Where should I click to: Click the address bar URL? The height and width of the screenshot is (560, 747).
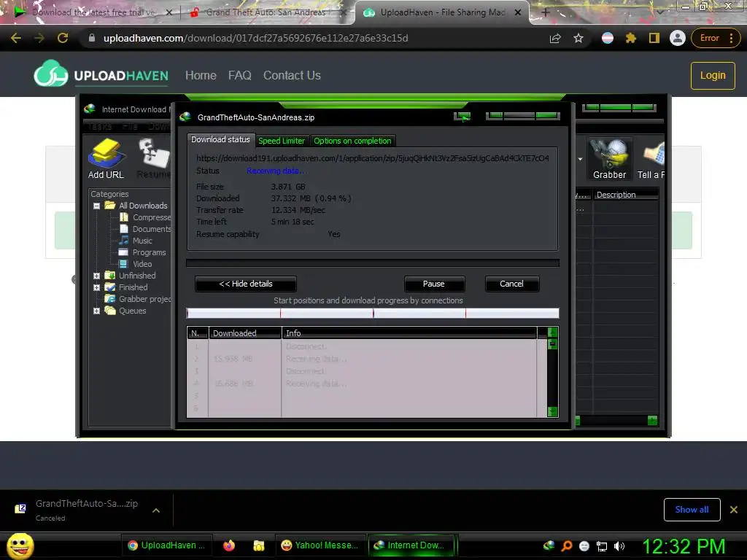(x=256, y=38)
